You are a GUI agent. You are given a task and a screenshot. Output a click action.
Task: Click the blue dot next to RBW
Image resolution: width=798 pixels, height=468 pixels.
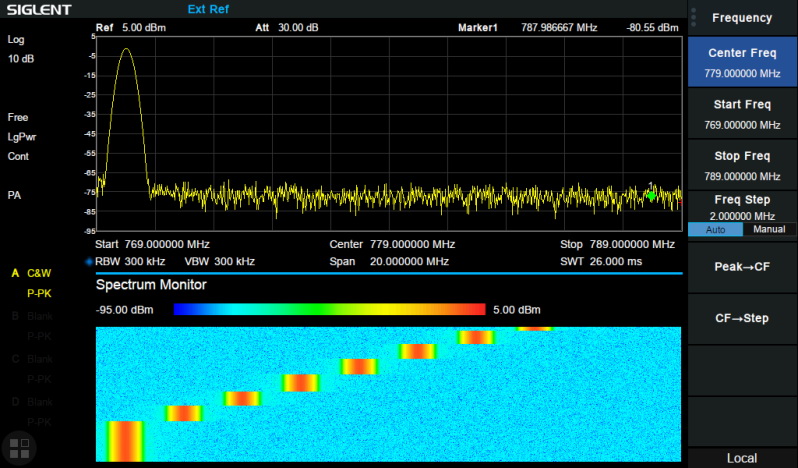click(89, 262)
